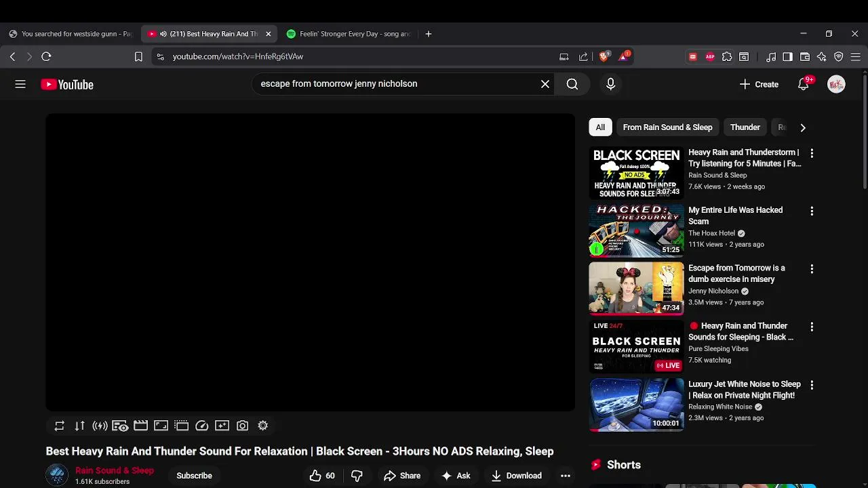Click the fullscreen-frame icon below the player
The height and width of the screenshot is (488, 868).
click(161, 426)
